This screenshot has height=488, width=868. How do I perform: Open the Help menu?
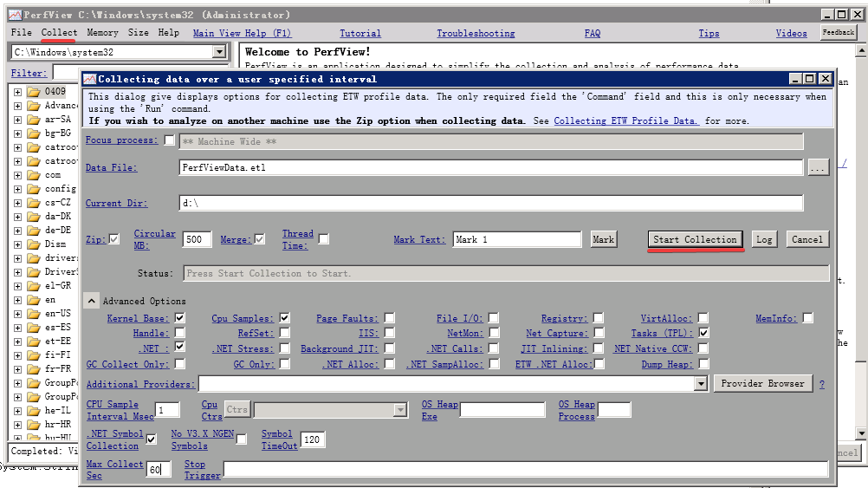pyautogui.click(x=169, y=33)
